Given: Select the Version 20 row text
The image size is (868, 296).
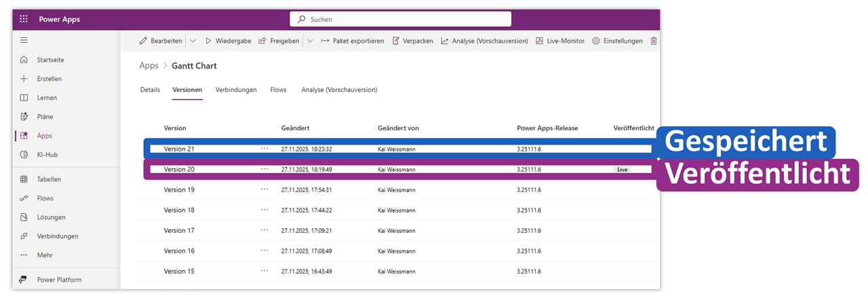Looking at the screenshot, I should coord(179,169).
